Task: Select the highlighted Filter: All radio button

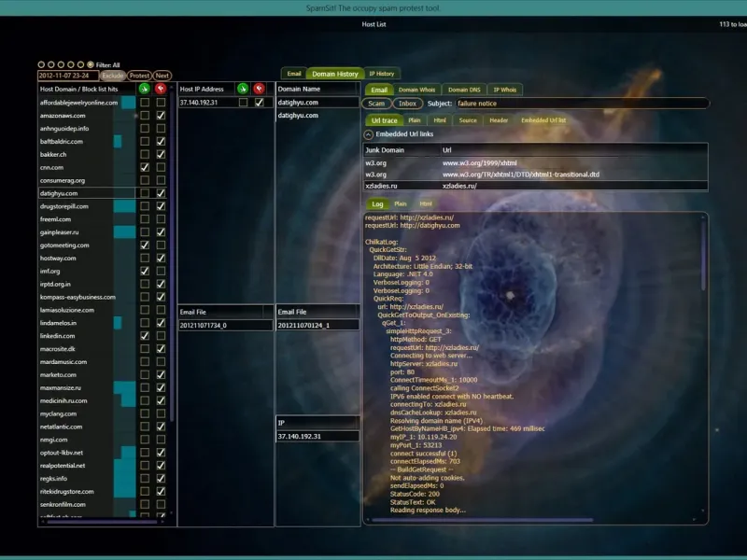Action: pos(91,64)
